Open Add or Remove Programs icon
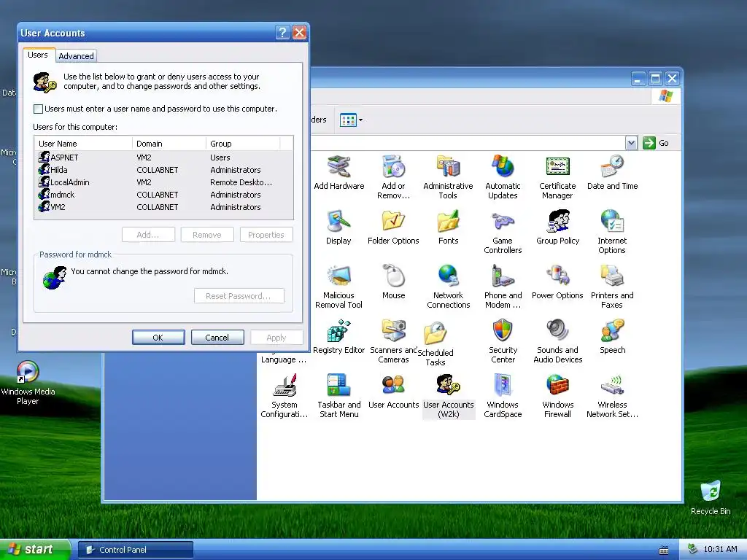 point(393,176)
